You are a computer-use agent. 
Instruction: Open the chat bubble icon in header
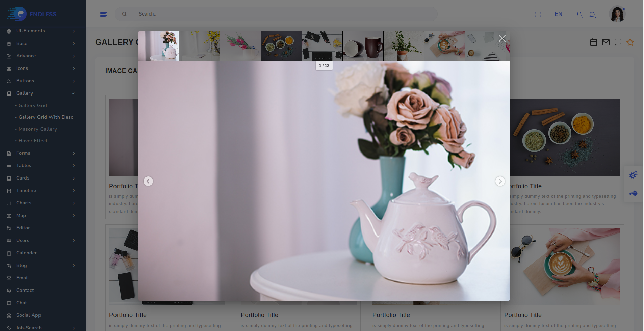pos(592,15)
